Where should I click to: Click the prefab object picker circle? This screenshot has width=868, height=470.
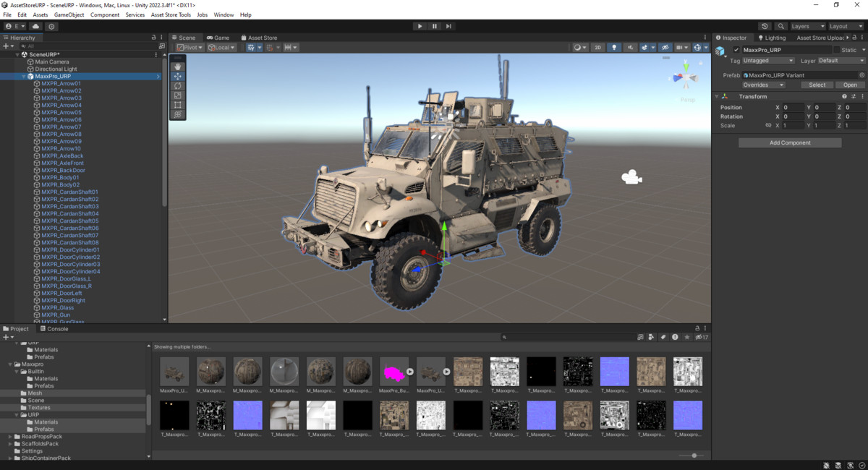(861, 74)
